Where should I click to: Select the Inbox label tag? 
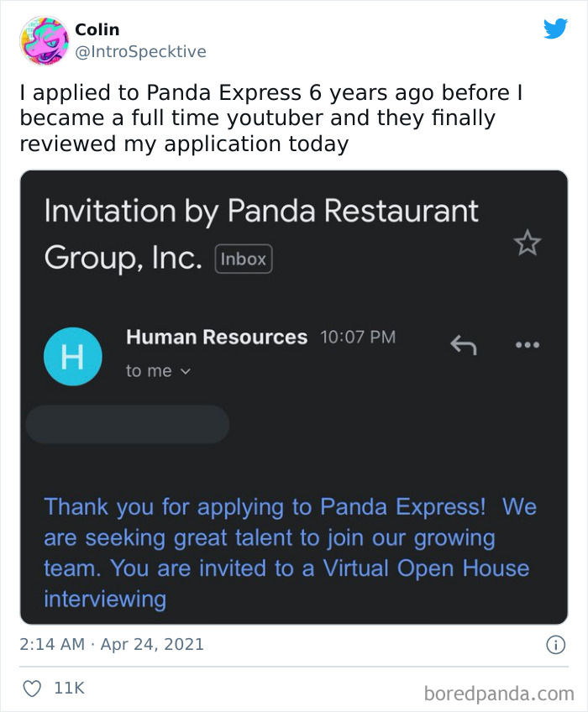pos(242,259)
